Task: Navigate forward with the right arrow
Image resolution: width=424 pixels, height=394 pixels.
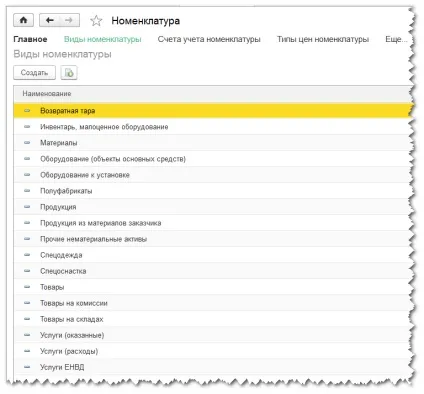Action: tap(69, 20)
